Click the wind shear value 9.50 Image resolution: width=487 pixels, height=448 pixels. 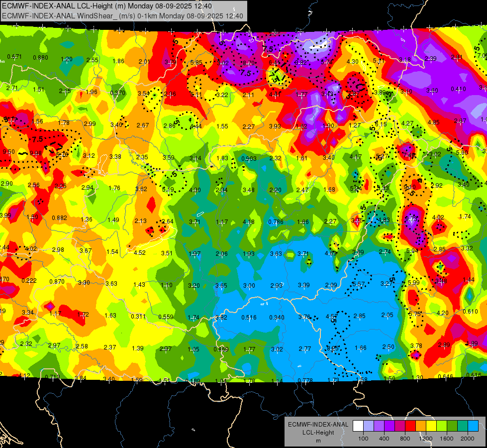coord(8,152)
